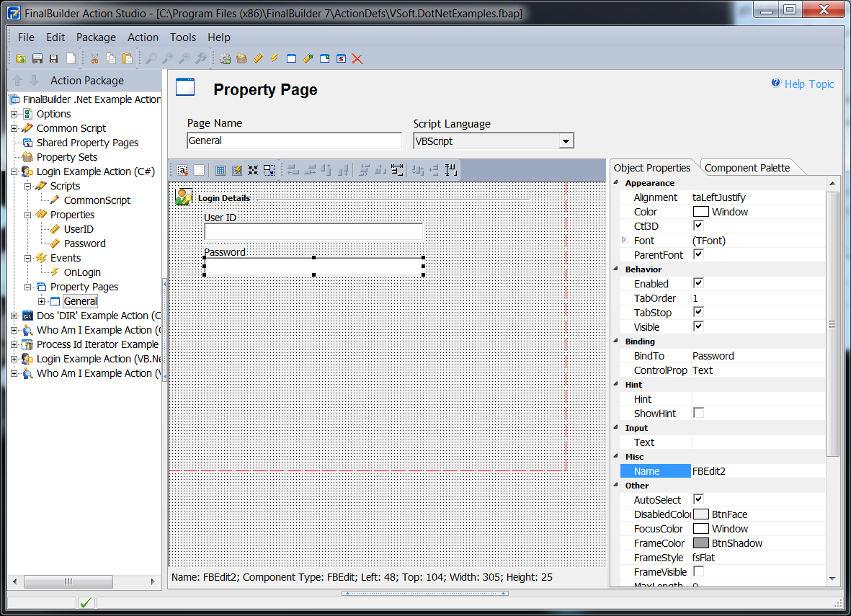
Task: Click the Save As disk icon
Action: click(x=54, y=58)
